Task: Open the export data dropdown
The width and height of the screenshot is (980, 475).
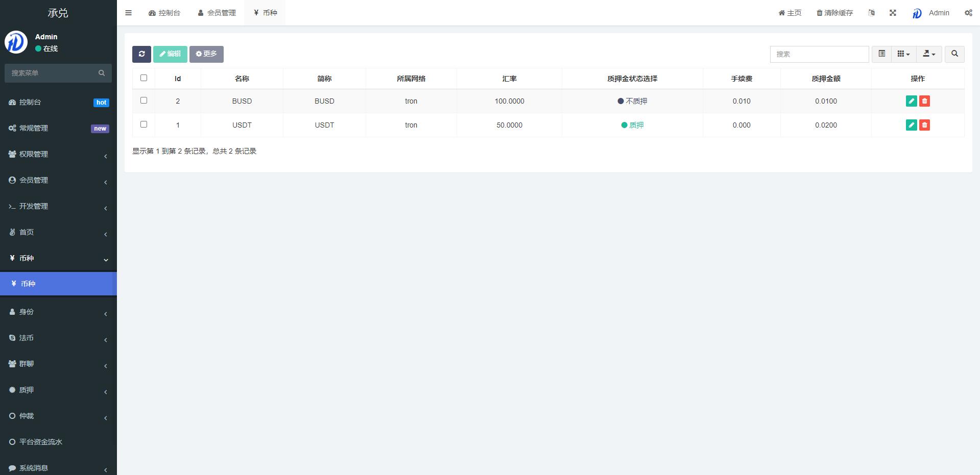Action: coord(929,54)
